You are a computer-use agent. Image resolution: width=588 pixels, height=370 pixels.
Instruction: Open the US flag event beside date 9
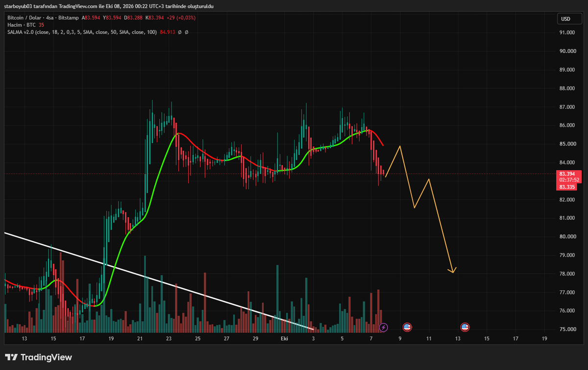pyautogui.click(x=407, y=326)
